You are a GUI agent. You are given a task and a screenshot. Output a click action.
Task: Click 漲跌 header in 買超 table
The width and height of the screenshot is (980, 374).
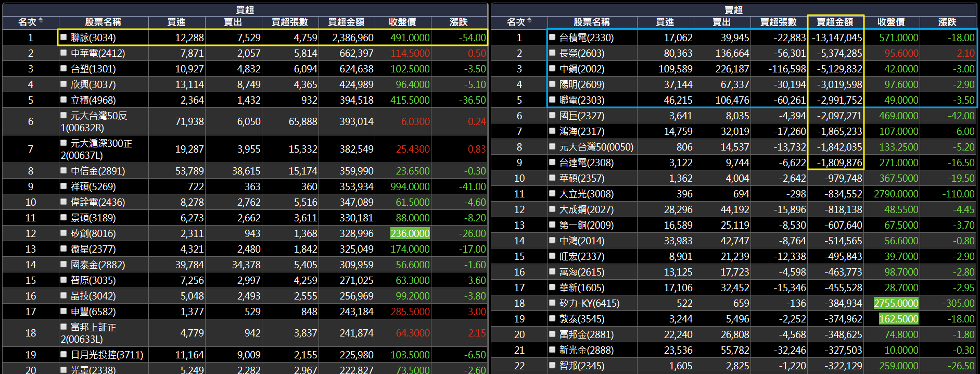coord(459,22)
